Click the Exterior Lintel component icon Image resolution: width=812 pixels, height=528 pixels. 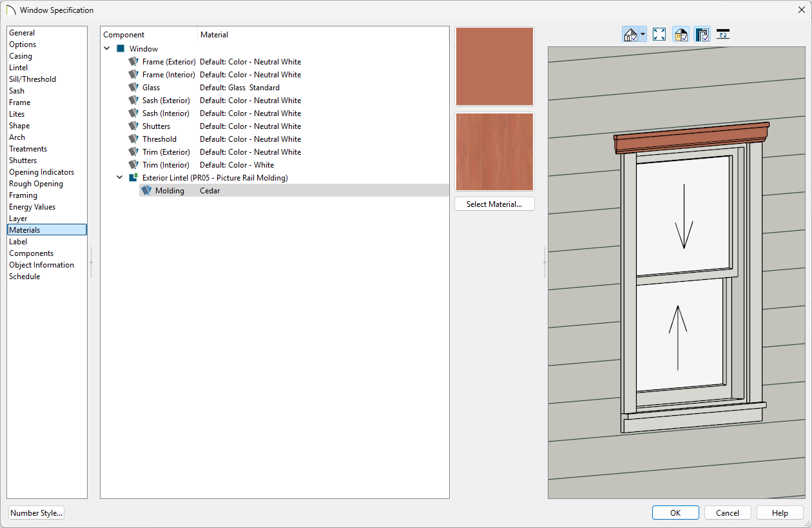(133, 178)
